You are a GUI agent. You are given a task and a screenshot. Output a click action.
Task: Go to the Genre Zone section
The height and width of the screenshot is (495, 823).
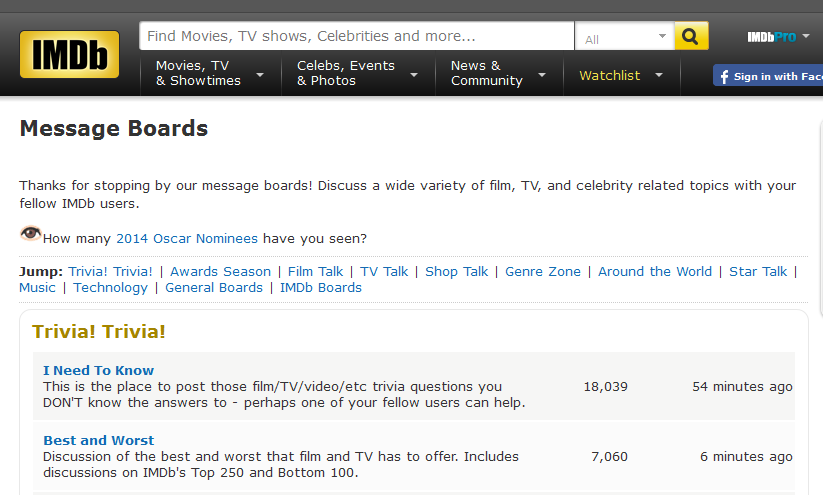545,271
